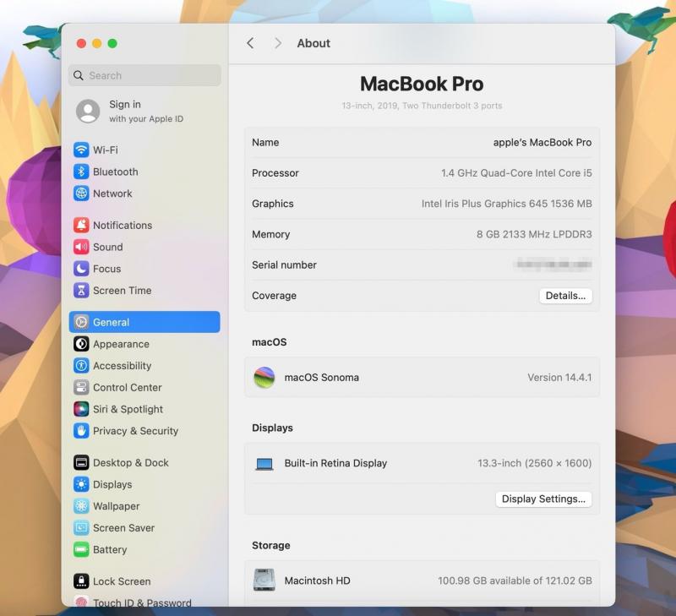Select the Notifications bell icon

[81, 225]
